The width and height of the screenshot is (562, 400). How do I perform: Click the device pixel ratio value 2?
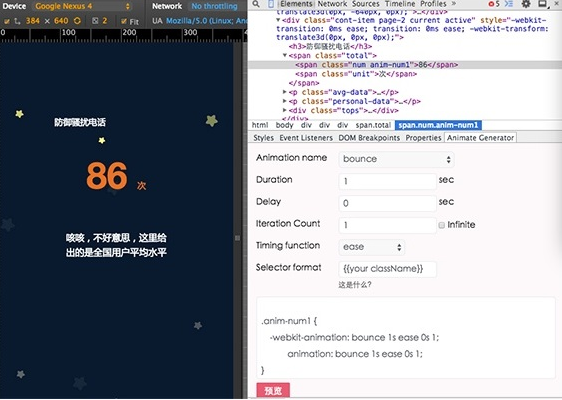105,21
